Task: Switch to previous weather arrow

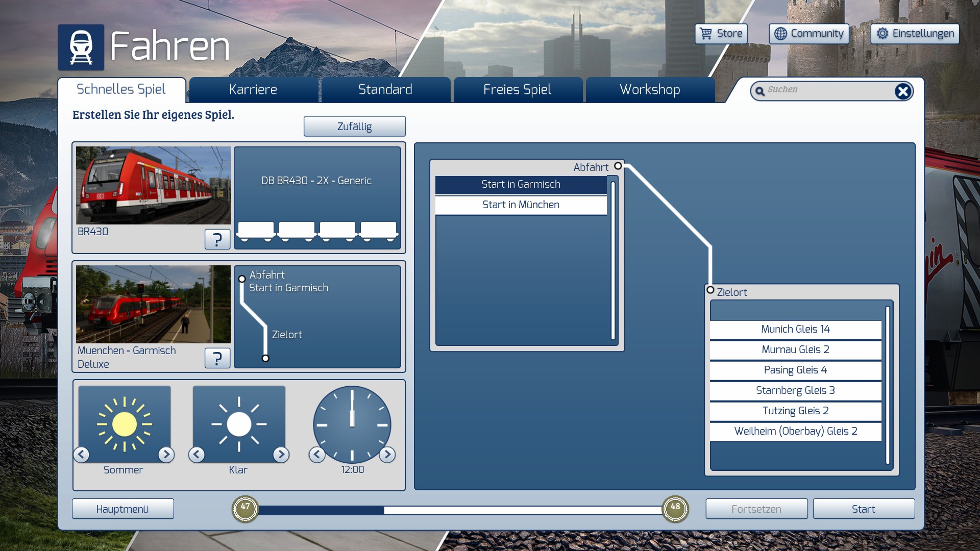Action: pos(197,455)
